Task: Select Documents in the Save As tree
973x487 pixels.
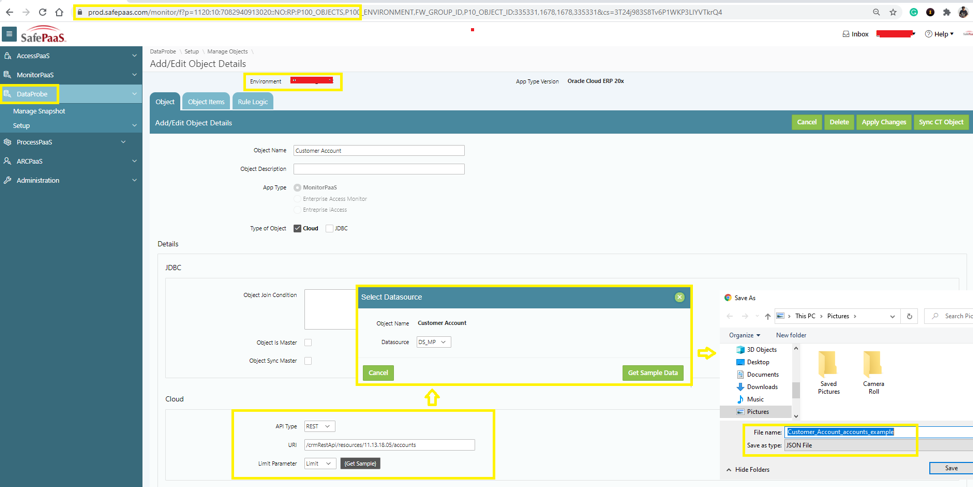Action: click(756, 375)
